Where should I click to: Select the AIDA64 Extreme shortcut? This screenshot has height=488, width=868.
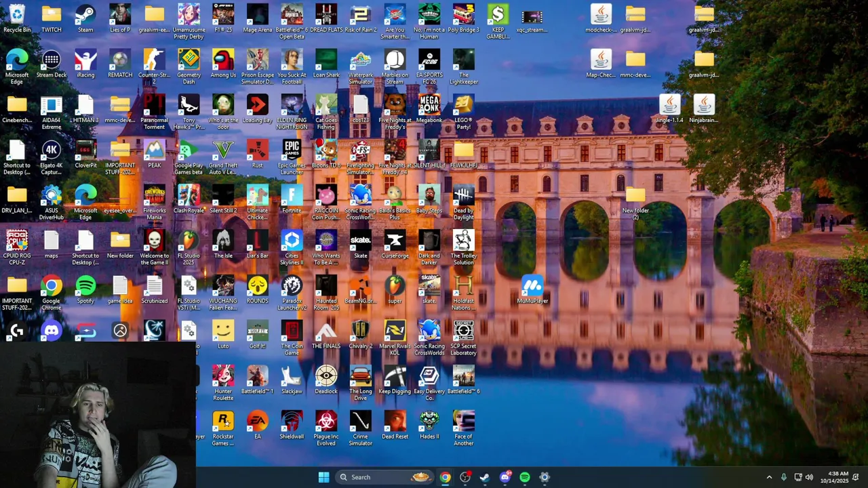(x=52, y=112)
